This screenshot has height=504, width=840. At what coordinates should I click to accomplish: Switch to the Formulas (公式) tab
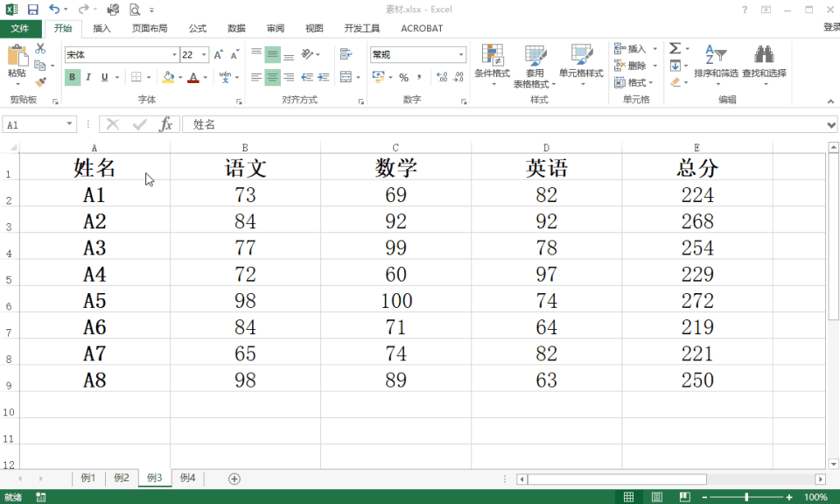197,28
